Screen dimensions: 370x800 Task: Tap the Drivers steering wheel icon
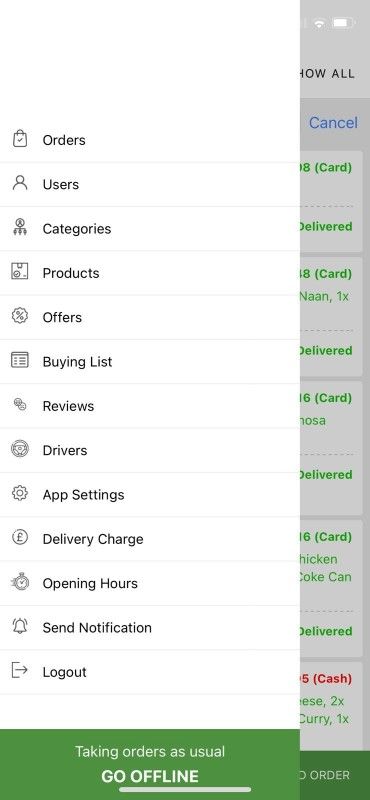pyautogui.click(x=20, y=449)
